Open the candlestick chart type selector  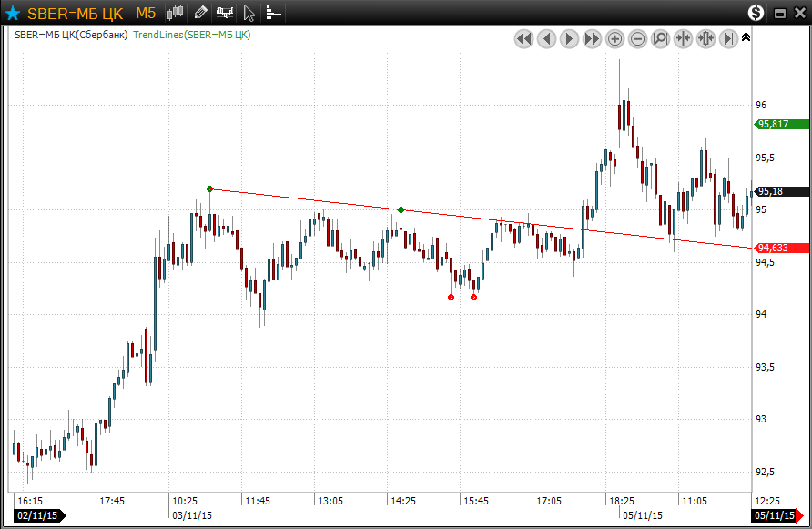pyautogui.click(x=176, y=13)
